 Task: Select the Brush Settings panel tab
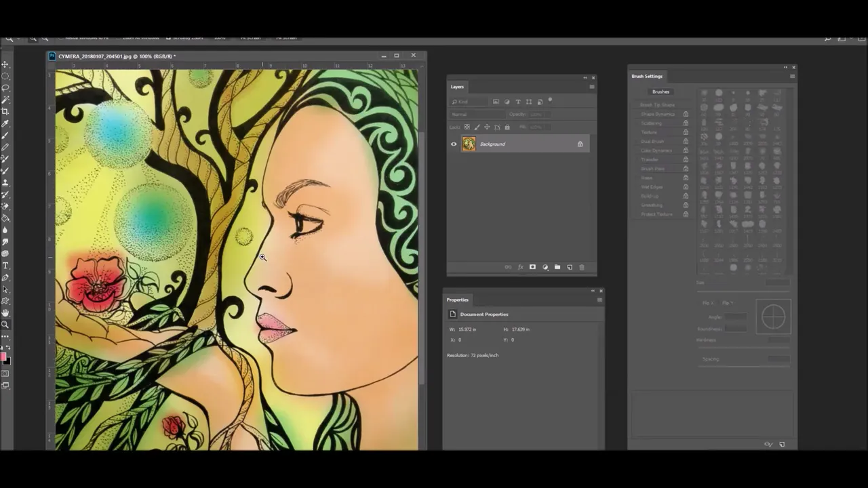647,76
